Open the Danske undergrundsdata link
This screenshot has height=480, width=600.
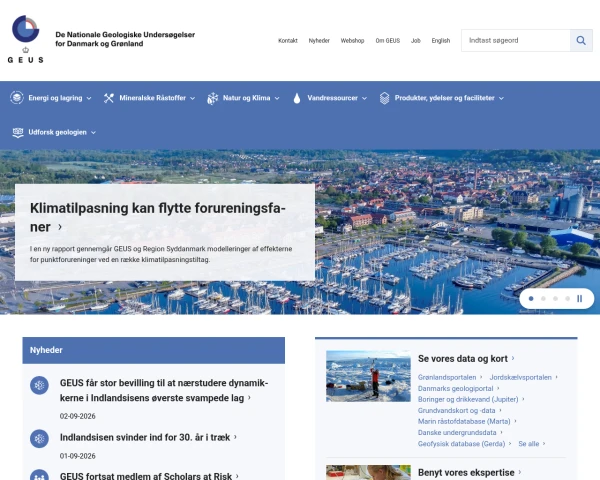pos(457,433)
